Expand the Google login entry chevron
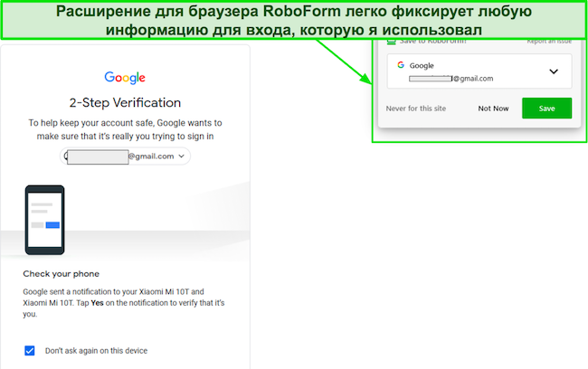Viewport: 588px width, 369px height. point(554,71)
